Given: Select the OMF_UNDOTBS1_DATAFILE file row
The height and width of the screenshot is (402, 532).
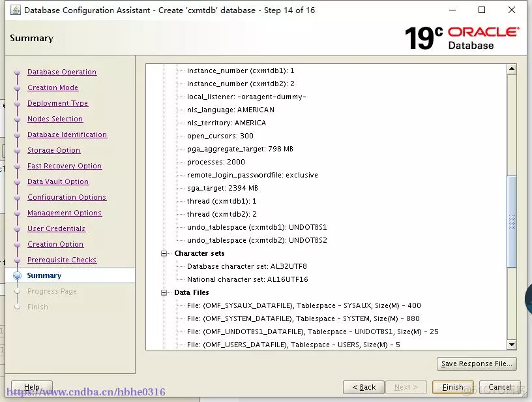Looking at the screenshot, I should pyautogui.click(x=312, y=332).
